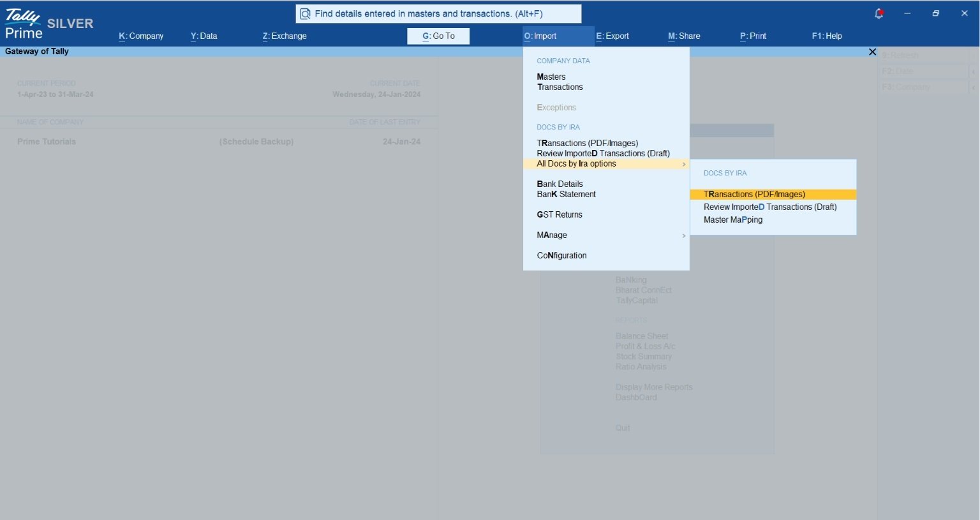Open the Y: Data menu
The width and height of the screenshot is (980, 520).
click(x=204, y=36)
